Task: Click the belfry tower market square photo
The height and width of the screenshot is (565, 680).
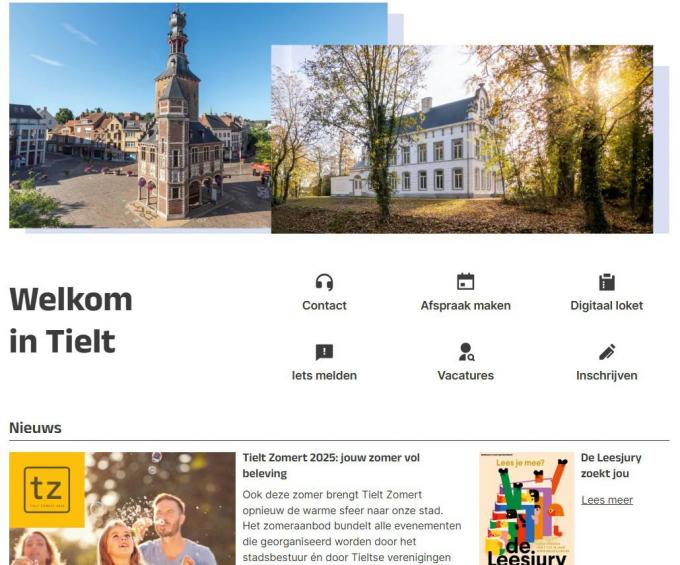Action: [140, 115]
